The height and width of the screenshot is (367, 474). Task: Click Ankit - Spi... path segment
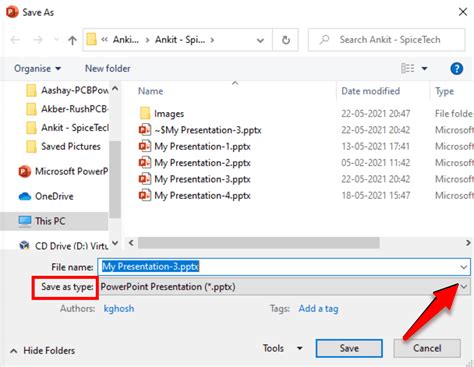[x=180, y=40]
